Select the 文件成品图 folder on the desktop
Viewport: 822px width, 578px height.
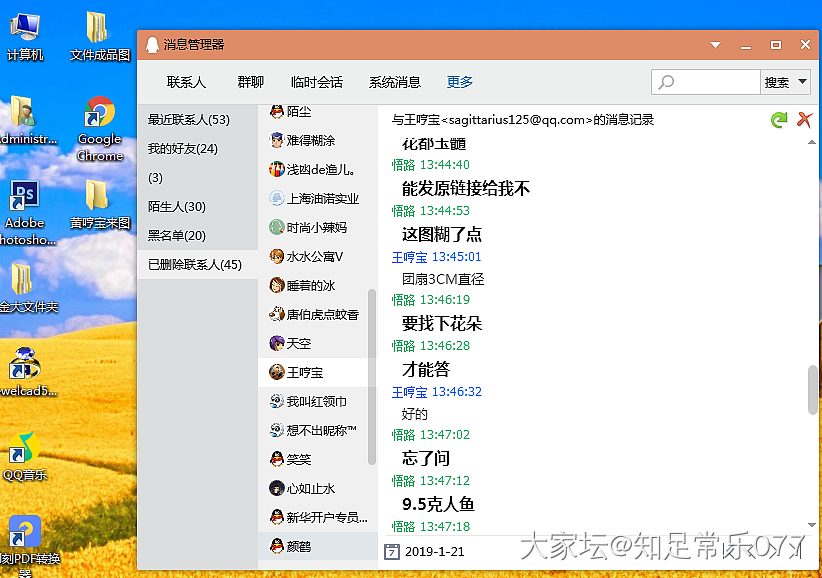tap(99, 37)
